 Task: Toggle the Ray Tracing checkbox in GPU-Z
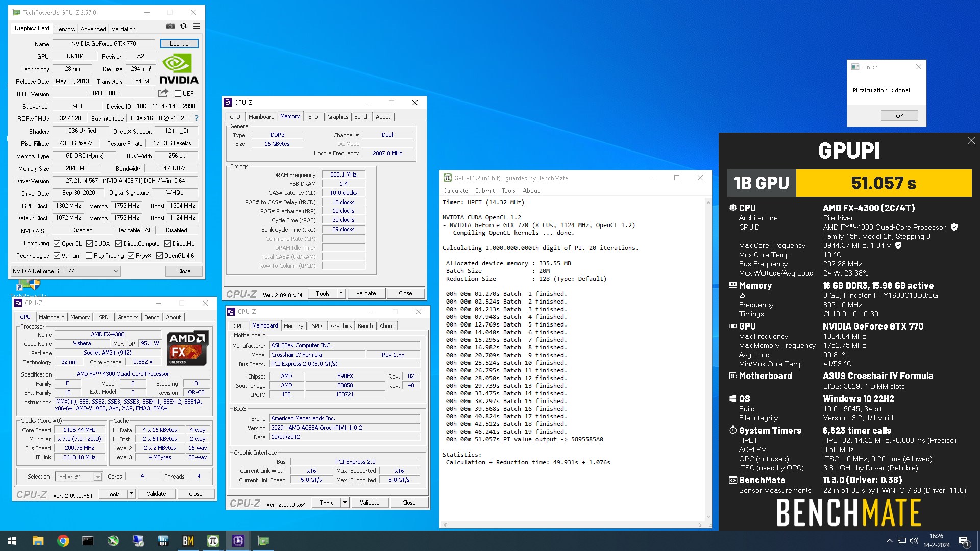[x=89, y=256]
